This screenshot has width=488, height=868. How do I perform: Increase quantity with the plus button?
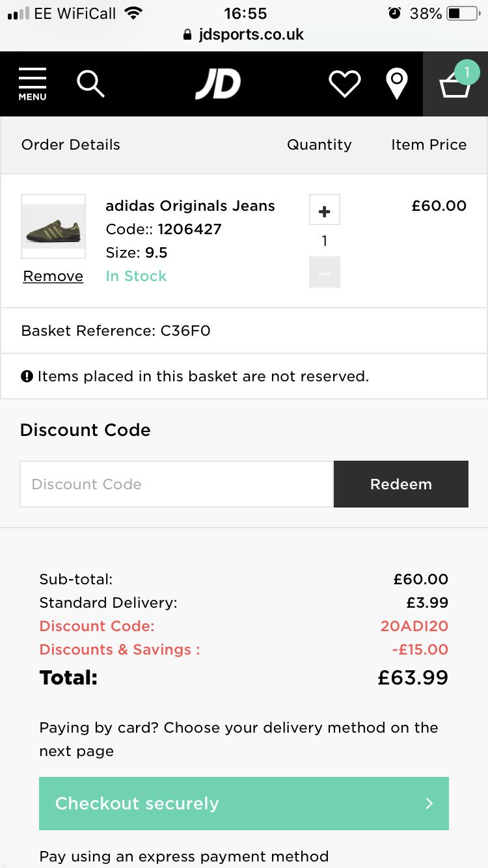(x=325, y=211)
